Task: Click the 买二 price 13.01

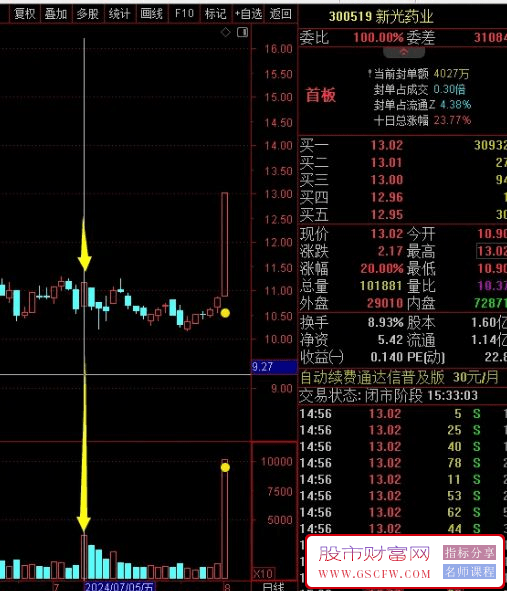Action: coord(386,163)
